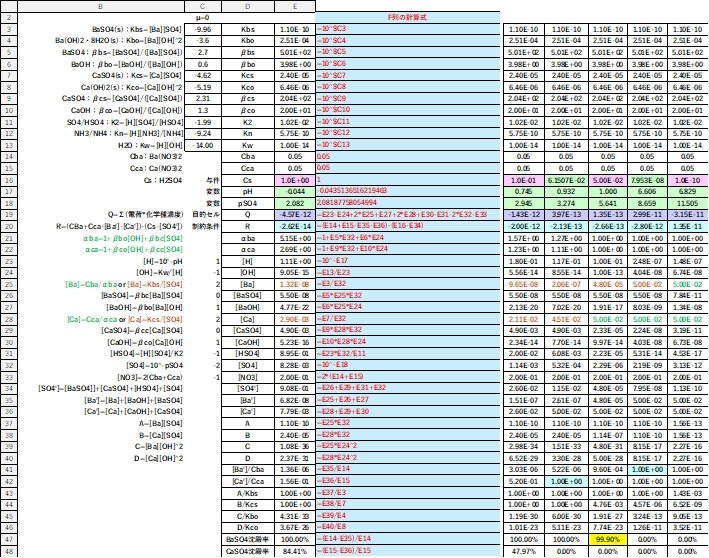Click the description 'BaSO4(s) : Kbs=[Ba][SO4]'

[137, 29]
